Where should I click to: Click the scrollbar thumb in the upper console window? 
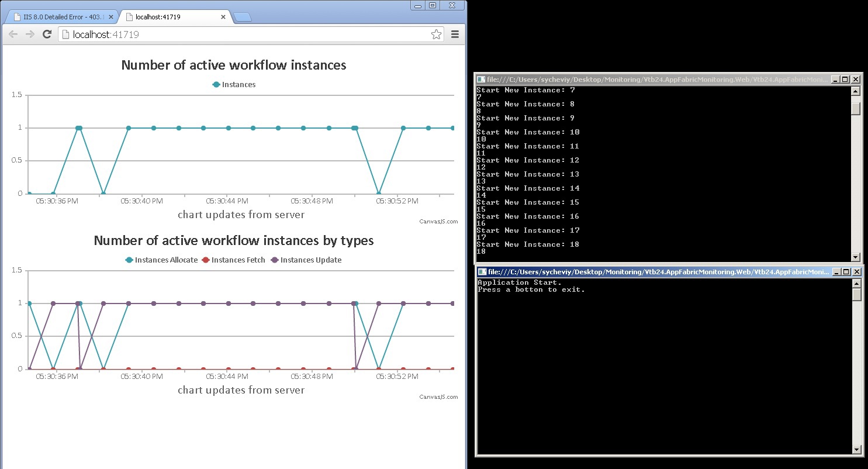point(856,108)
